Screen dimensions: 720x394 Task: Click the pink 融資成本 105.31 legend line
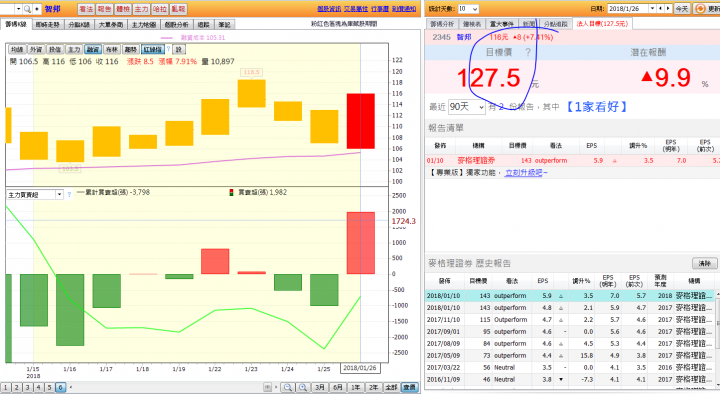pyautogui.click(x=193, y=38)
